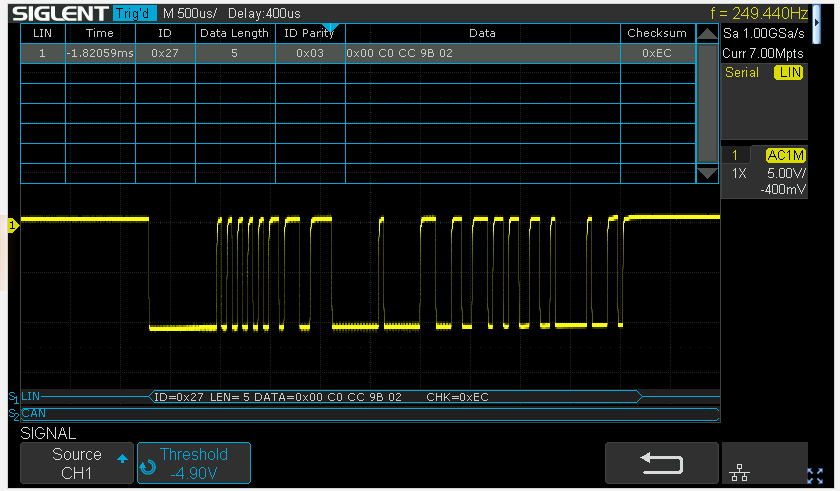Click the 5.00V/ vertical scale value

[x=786, y=173]
